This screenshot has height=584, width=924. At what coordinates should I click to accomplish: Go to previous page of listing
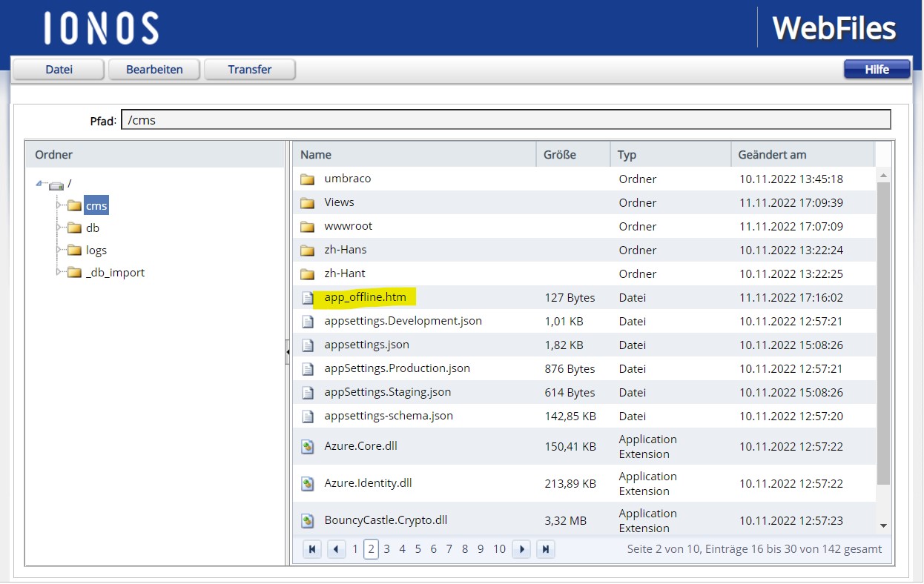click(337, 549)
